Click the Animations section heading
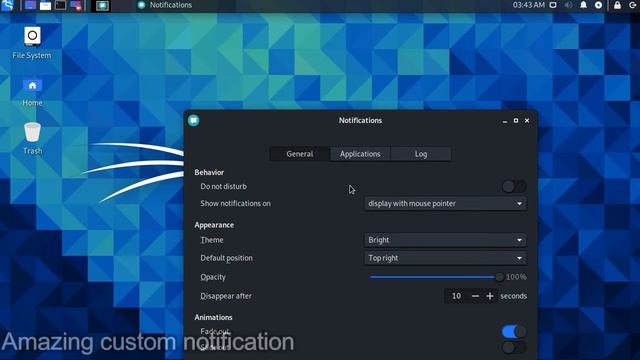This screenshot has height=360, width=640. (213, 317)
